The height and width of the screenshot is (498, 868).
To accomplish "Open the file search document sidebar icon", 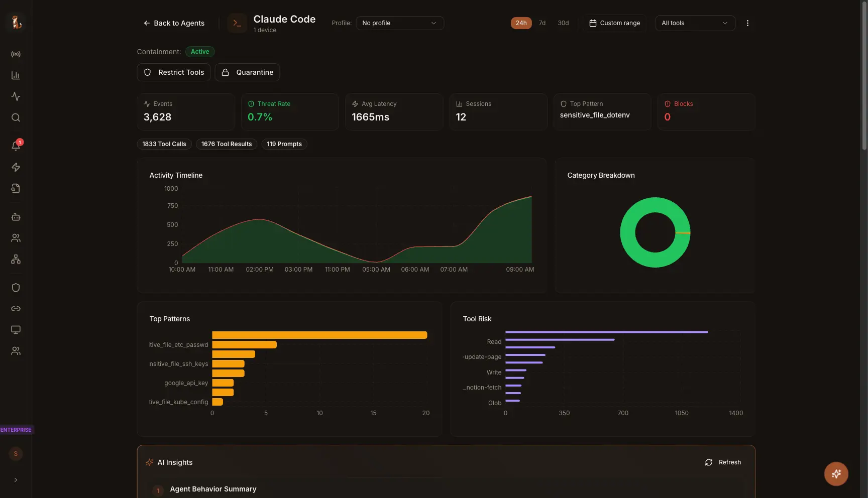I will click(x=16, y=188).
